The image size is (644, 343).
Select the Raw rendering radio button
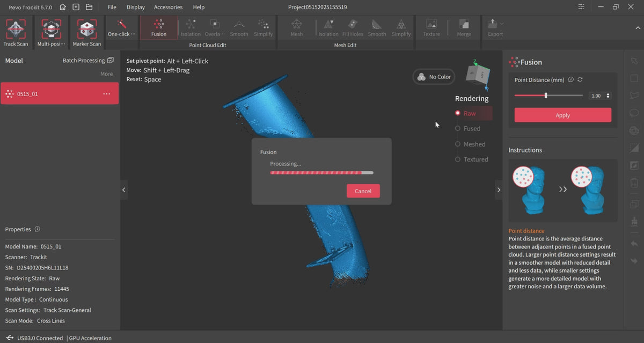[x=458, y=113]
